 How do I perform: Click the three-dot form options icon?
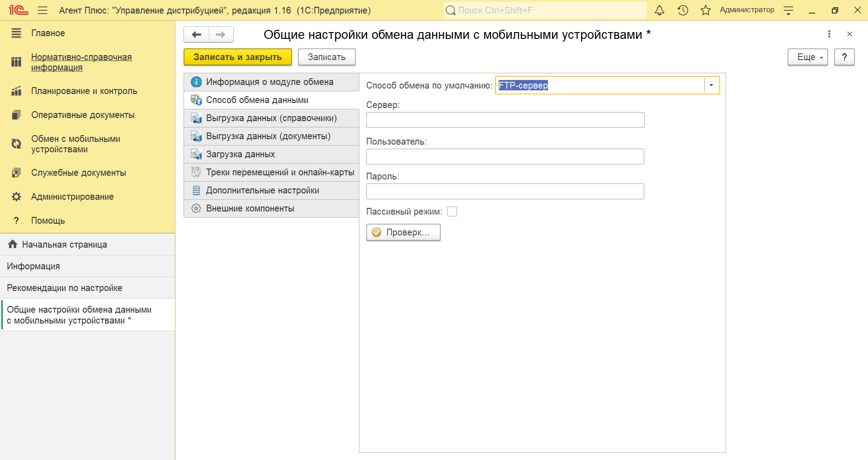(x=829, y=34)
